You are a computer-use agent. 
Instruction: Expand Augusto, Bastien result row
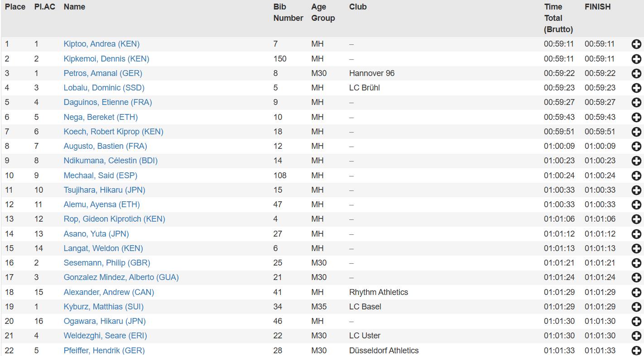pos(636,147)
